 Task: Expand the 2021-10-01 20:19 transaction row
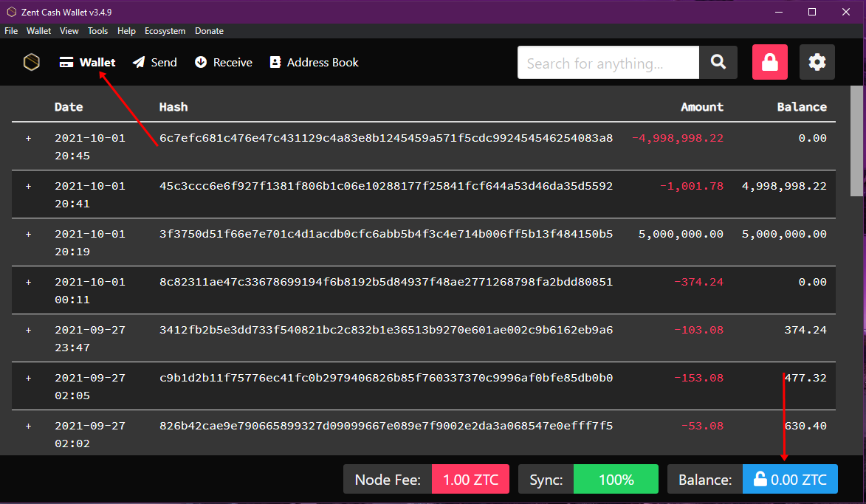click(28, 235)
